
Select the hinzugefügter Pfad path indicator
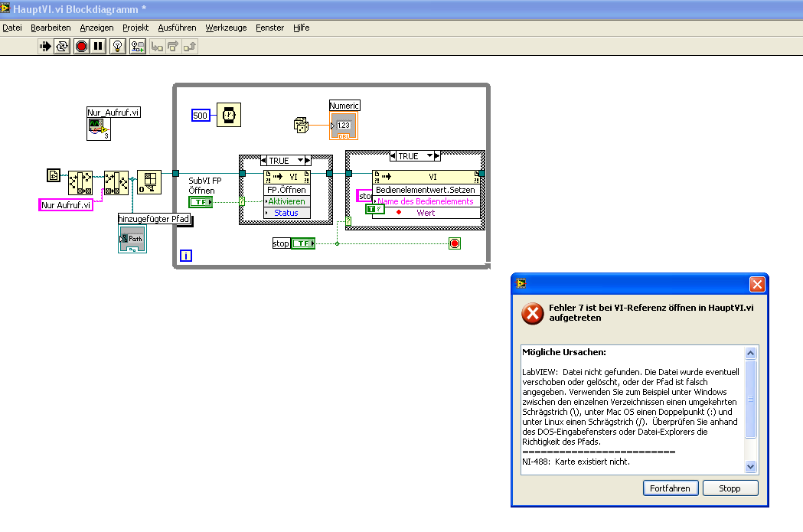click(x=132, y=240)
